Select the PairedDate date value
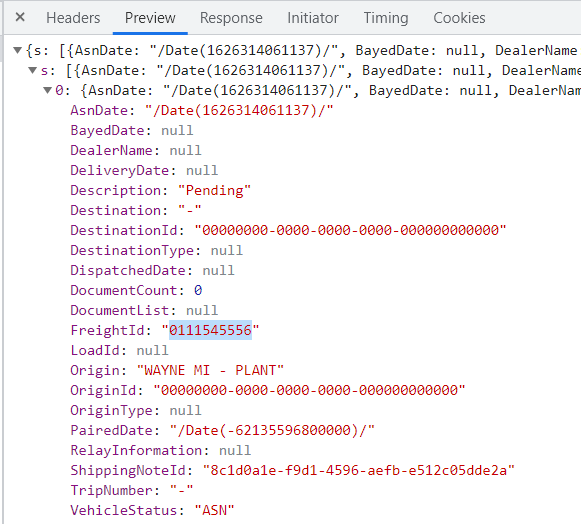The width and height of the screenshot is (581, 524). point(272,430)
